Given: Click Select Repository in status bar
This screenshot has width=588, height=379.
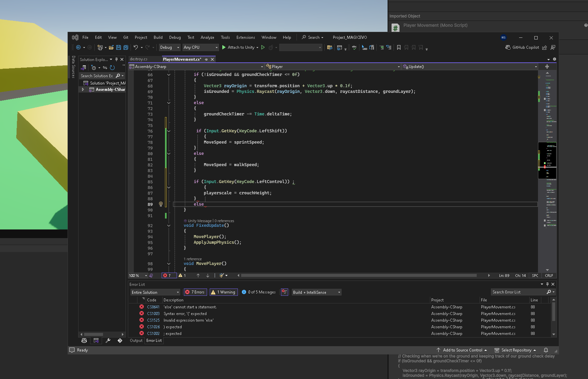Looking at the screenshot, I should (515, 350).
